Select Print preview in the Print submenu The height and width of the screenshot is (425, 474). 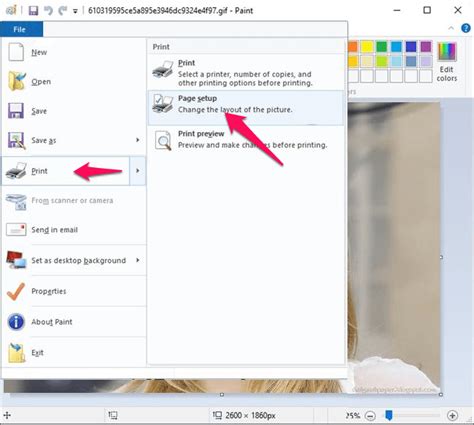246,143
